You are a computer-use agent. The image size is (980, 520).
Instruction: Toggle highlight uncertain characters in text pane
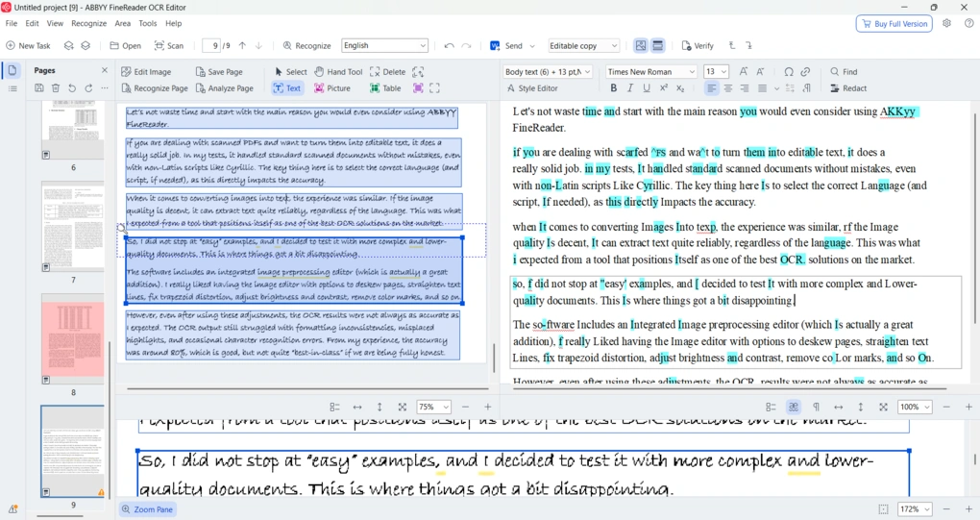[793, 407]
